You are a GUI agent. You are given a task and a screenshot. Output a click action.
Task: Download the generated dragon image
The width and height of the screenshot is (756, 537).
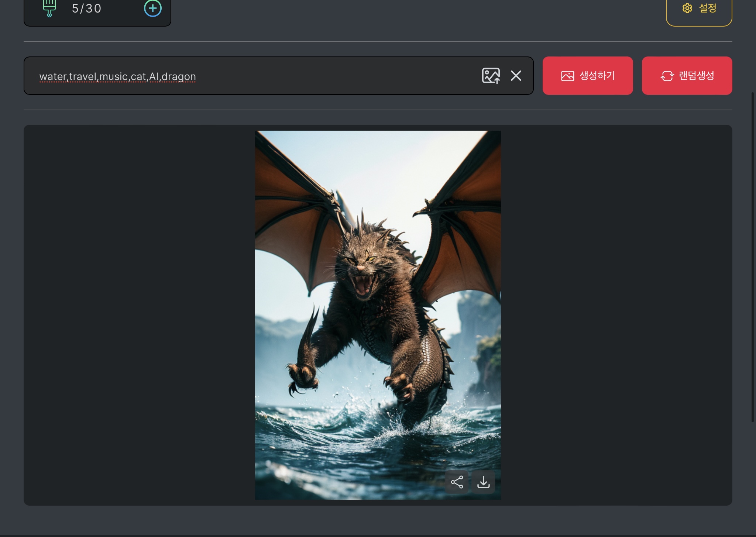point(483,482)
